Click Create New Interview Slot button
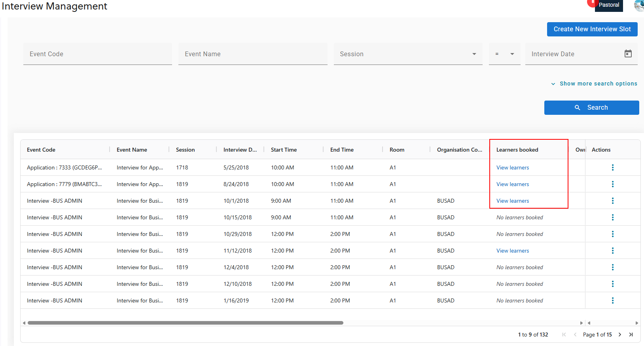 tap(592, 29)
